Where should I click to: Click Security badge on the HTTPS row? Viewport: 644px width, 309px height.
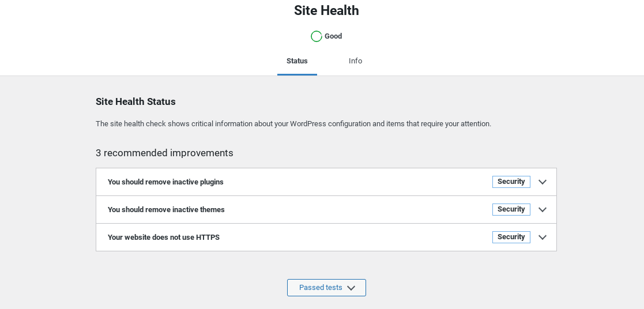click(x=511, y=237)
